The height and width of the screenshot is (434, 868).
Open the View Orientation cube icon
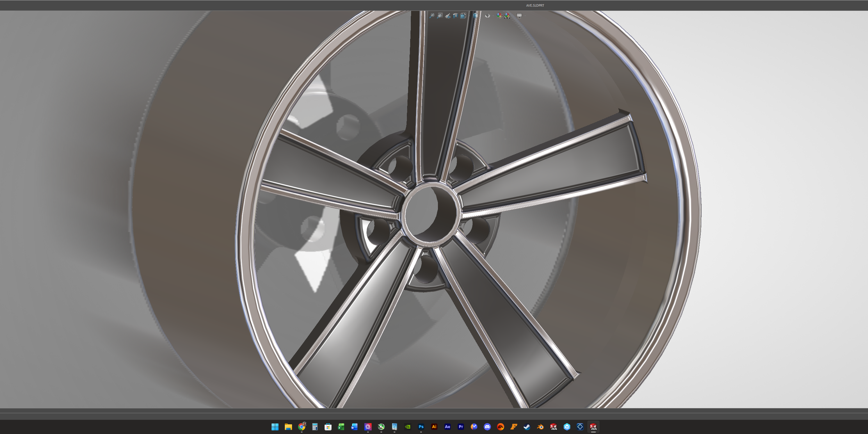463,16
